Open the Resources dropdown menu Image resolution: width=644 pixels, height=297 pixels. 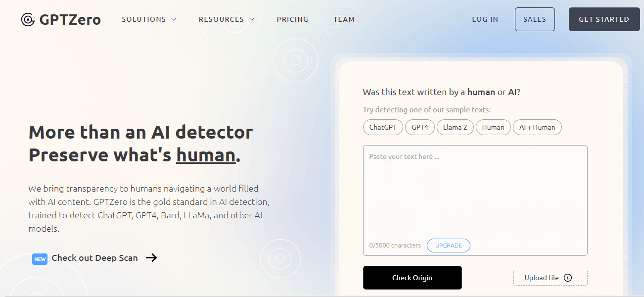[226, 19]
